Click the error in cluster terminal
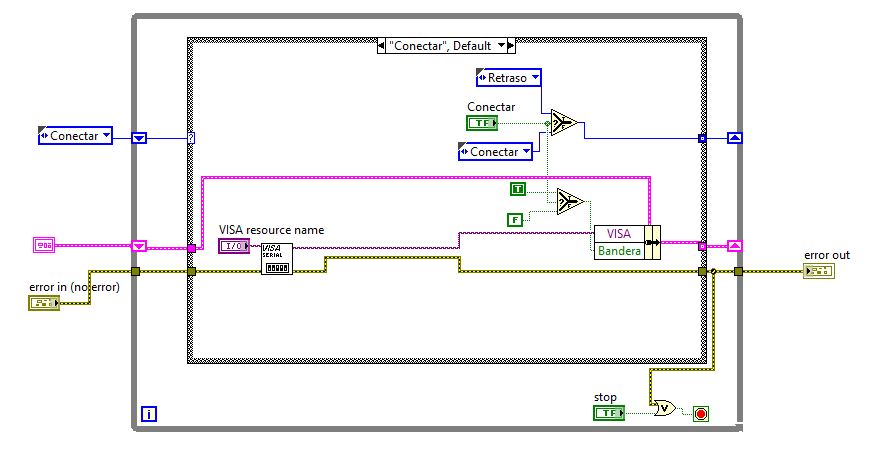 point(44,303)
